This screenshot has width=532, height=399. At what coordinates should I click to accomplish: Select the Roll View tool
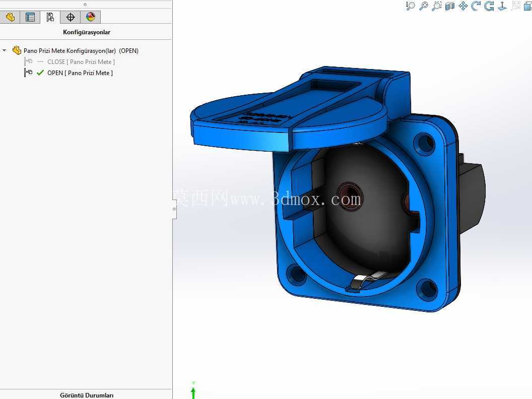(489, 6)
